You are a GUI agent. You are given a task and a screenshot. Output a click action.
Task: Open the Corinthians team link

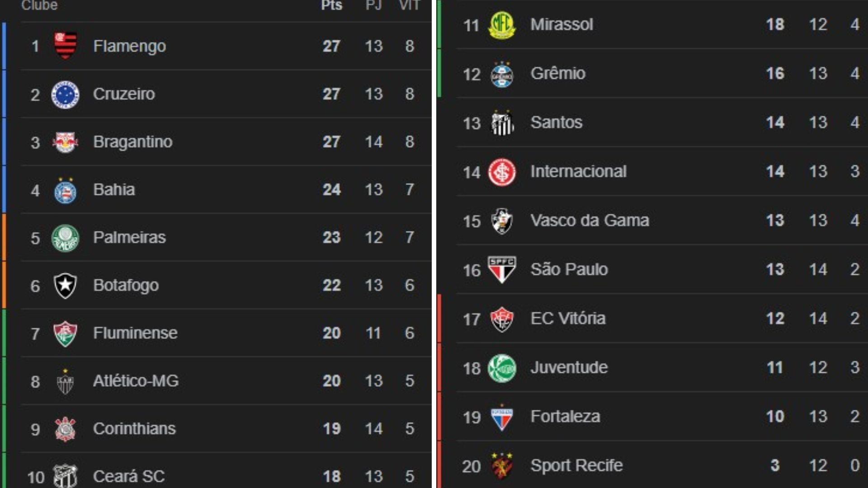134,428
